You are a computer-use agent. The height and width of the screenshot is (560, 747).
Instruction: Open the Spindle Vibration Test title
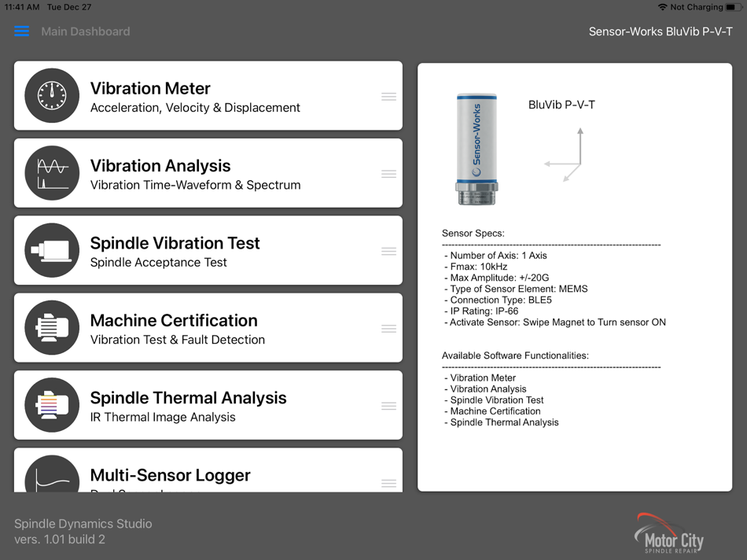pos(175,243)
